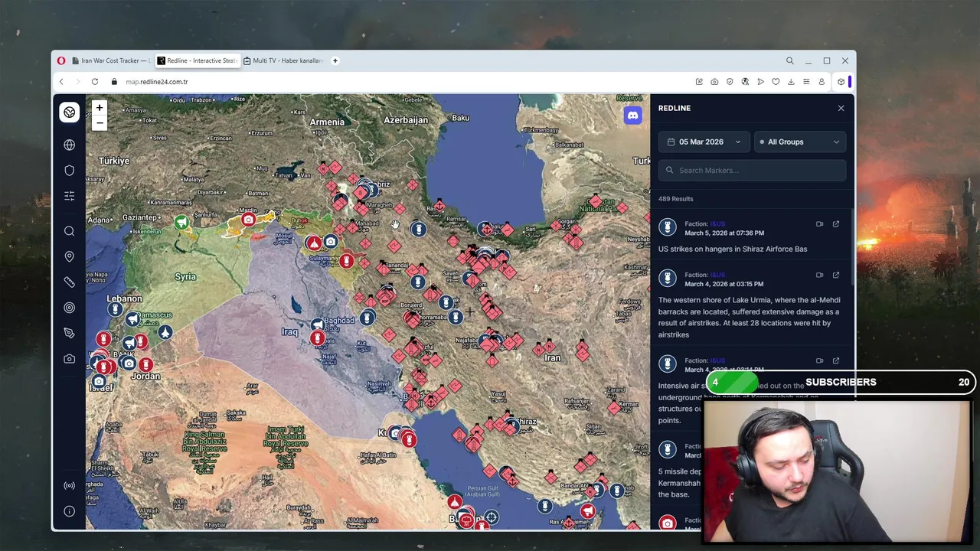
Task: Click the map.redline24.com.tr address bar
Action: point(157,82)
